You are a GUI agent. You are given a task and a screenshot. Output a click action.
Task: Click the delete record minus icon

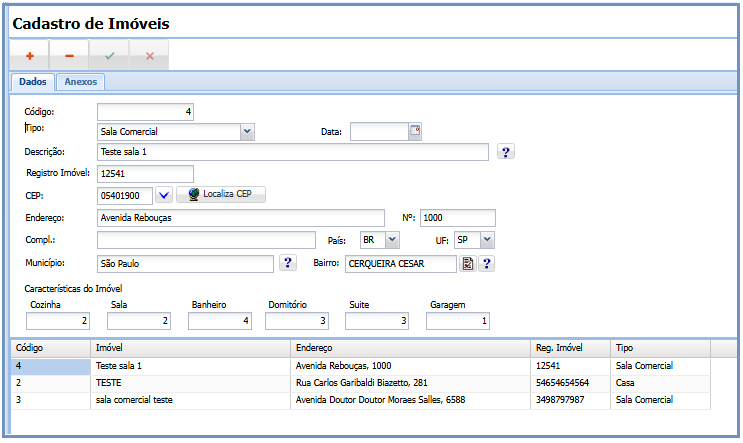pos(69,56)
